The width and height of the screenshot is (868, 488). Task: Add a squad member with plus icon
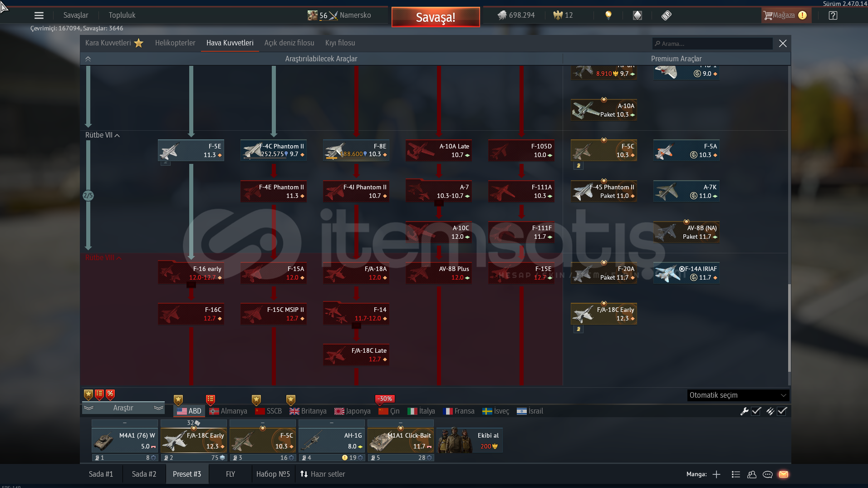click(x=716, y=474)
